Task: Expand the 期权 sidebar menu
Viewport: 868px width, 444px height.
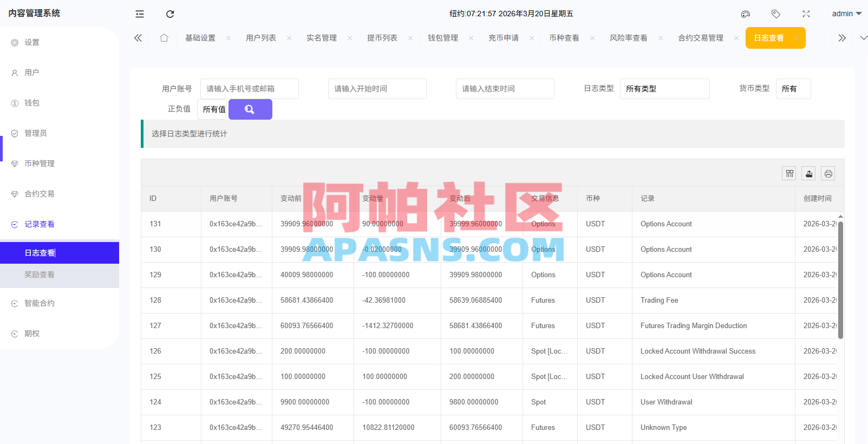Action: pos(60,334)
